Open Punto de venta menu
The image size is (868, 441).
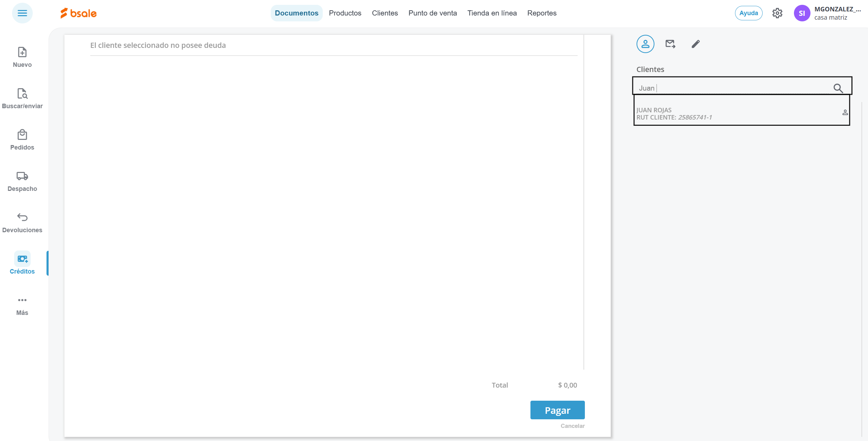[x=432, y=13]
